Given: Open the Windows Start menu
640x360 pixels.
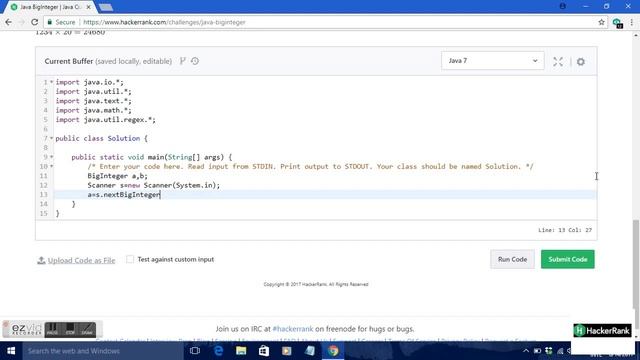Looking at the screenshot, I should pos(11,351).
